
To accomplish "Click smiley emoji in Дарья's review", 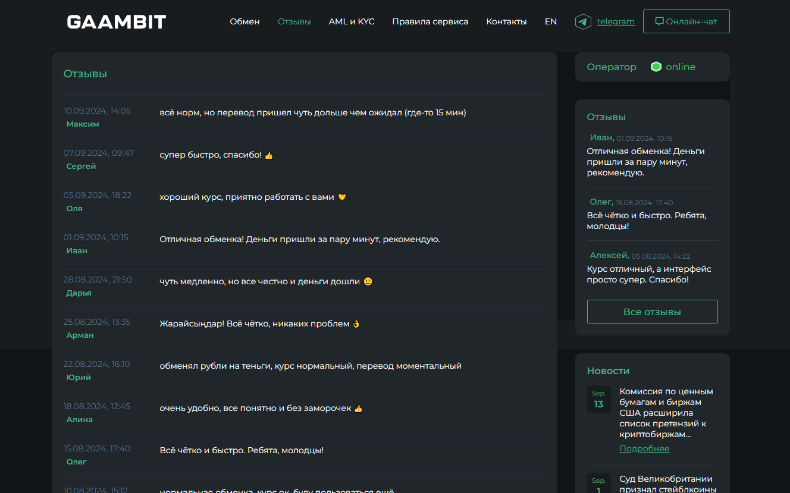I will click(368, 281).
